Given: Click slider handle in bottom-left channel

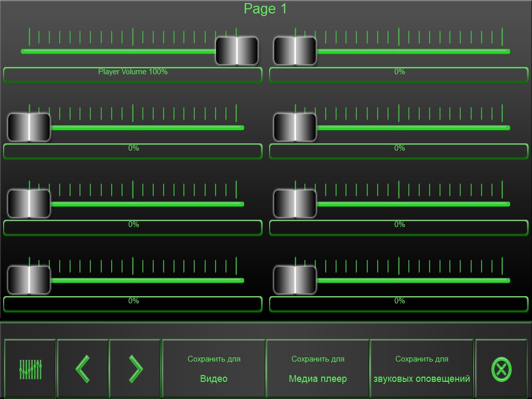Looking at the screenshot, I should (29, 280).
